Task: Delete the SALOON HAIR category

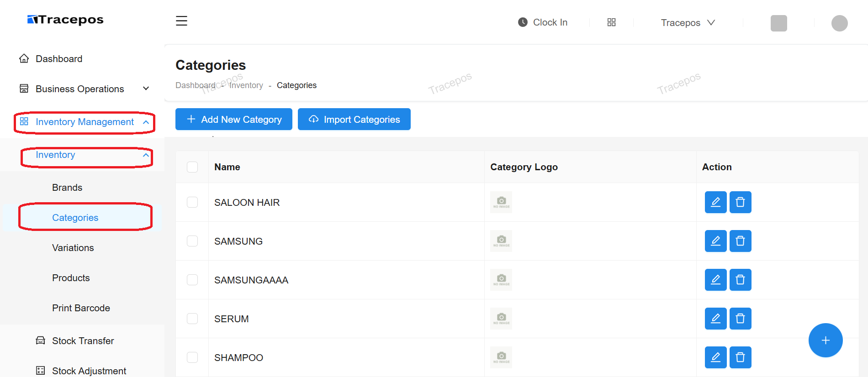Action: [740, 202]
